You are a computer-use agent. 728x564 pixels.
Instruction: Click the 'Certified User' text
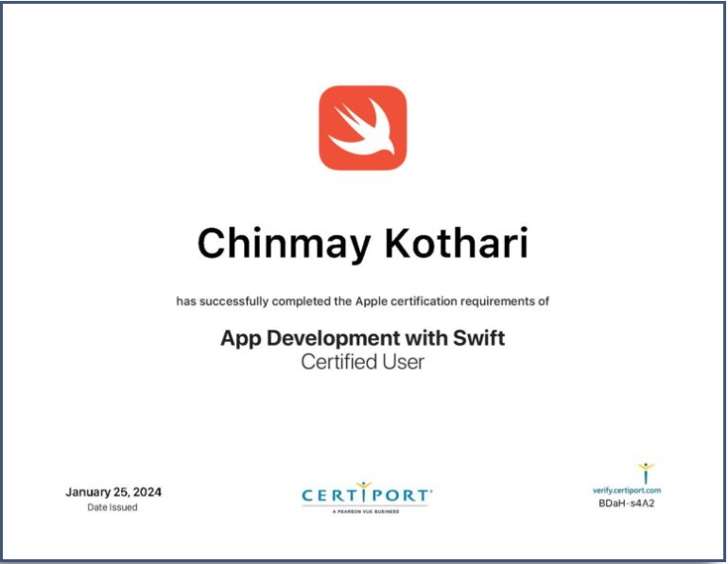(363, 362)
